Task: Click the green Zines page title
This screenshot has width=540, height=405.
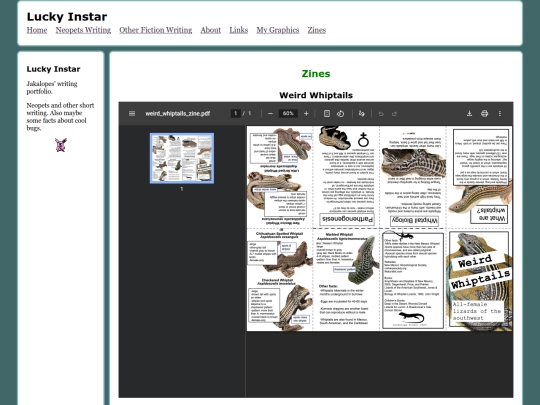Action: point(316,74)
